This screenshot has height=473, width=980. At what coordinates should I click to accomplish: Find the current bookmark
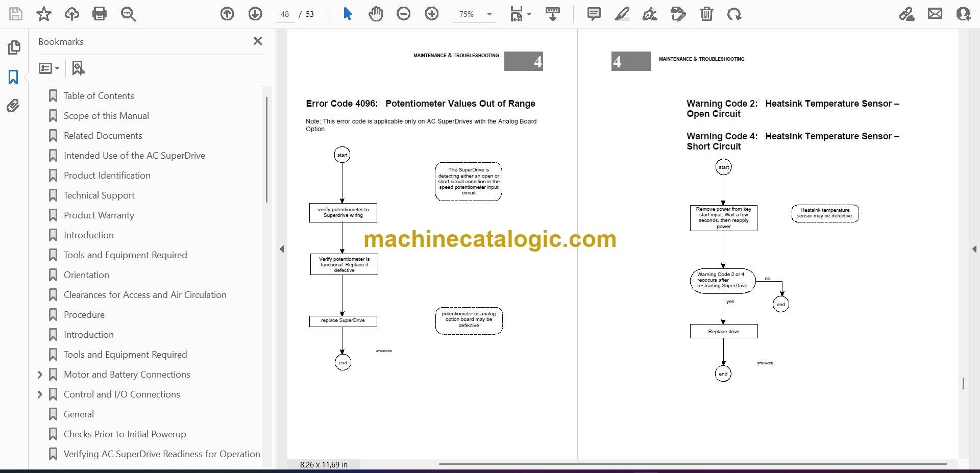tap(78, 68)
